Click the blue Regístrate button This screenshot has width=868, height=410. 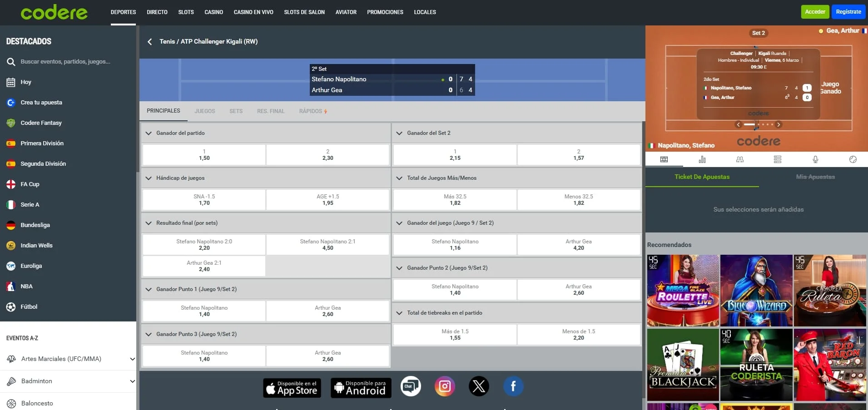click(x=848, y=12)
